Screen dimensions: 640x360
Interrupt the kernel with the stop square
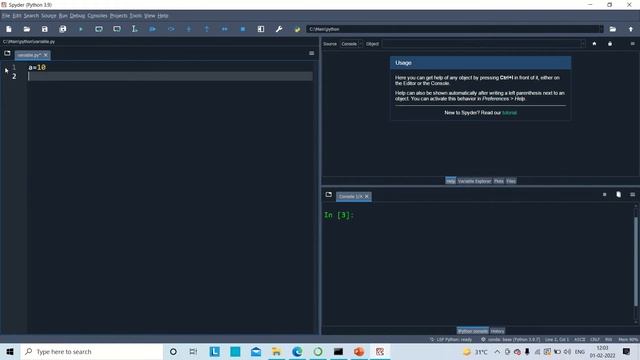604,195
